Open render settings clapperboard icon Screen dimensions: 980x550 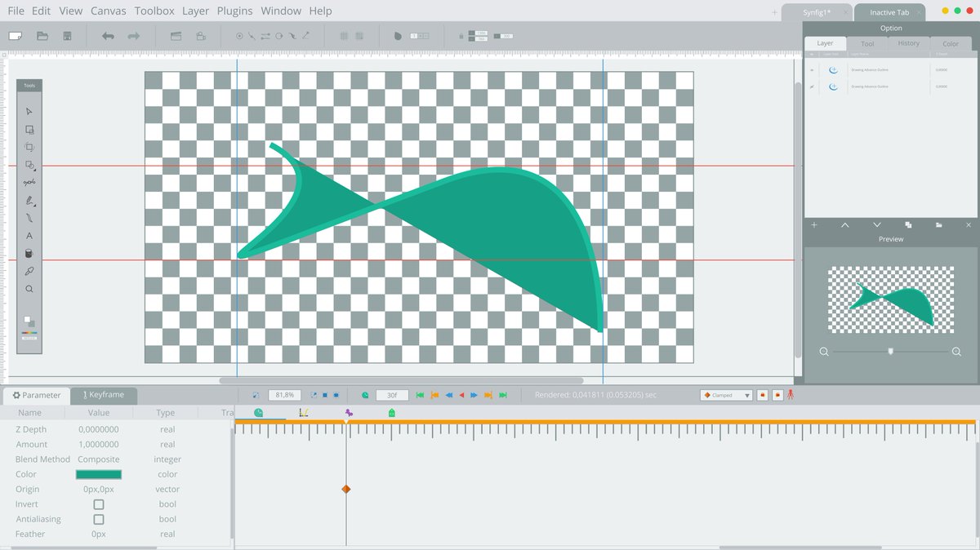point(176,36)
